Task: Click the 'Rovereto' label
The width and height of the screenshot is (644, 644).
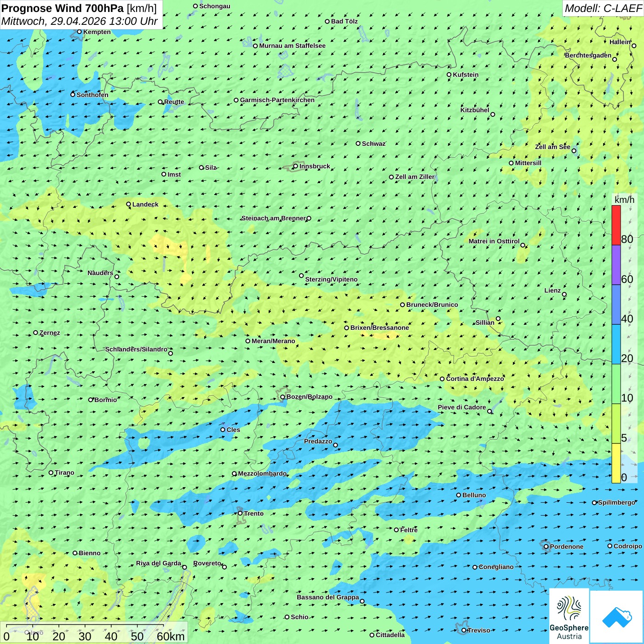Action: (207, 563)
